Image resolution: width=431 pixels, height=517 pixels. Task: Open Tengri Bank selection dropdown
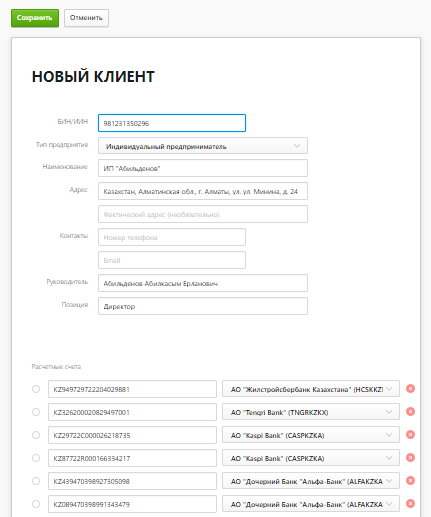pos(311,412)
